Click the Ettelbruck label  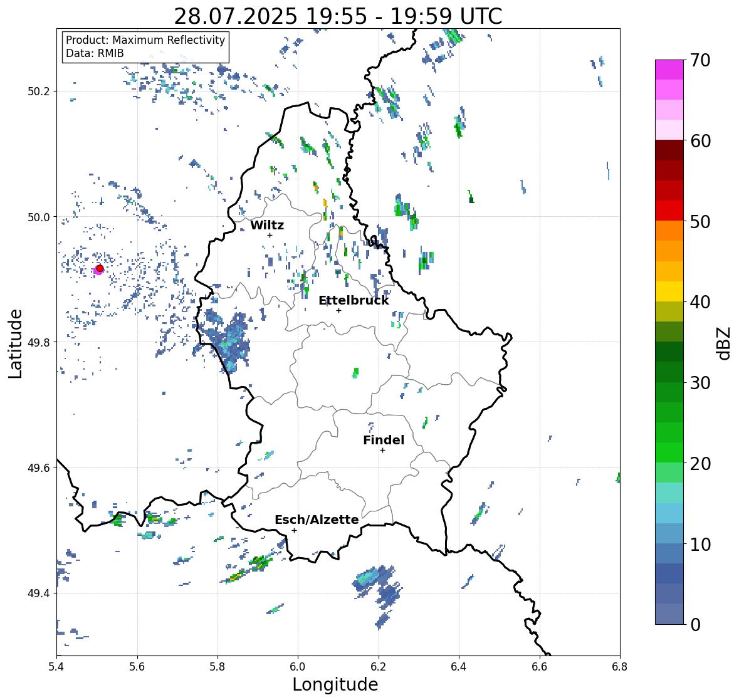pos(354,301)
